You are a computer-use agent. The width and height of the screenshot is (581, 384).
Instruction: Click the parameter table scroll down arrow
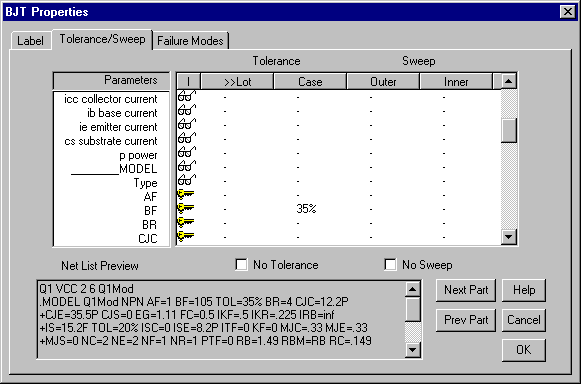pos(509,236)
